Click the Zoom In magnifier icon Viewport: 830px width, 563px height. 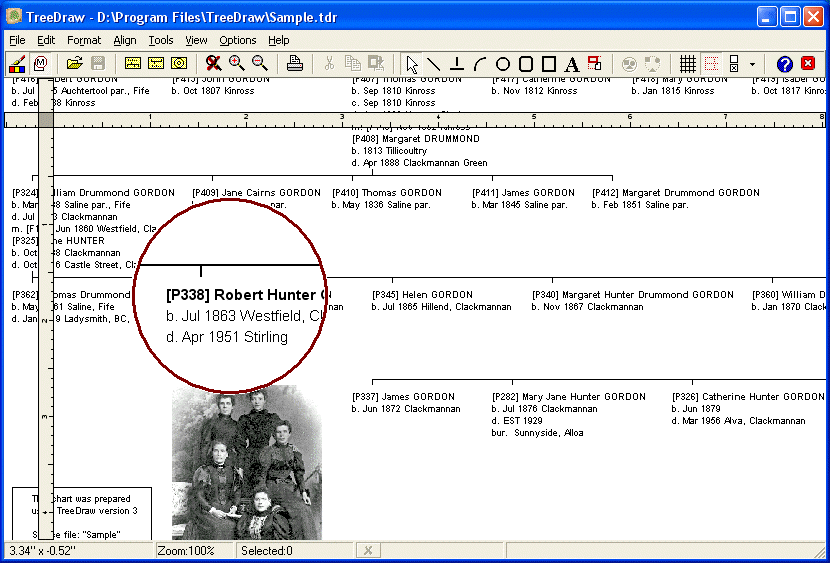237,64
